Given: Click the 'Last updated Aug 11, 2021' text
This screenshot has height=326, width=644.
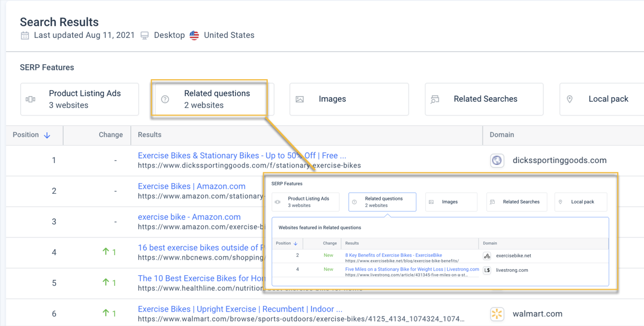Looking at the screenshot, I should [x=84, y=35].
